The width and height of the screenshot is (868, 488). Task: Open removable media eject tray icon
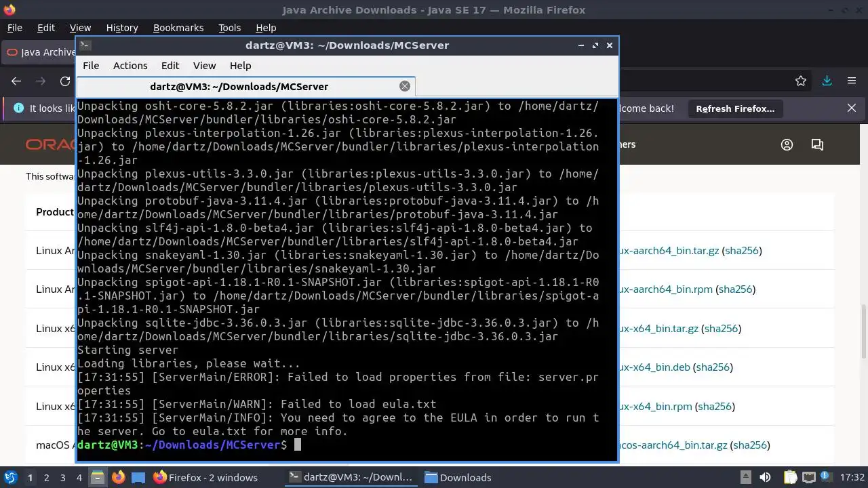[x=745, y=477]
